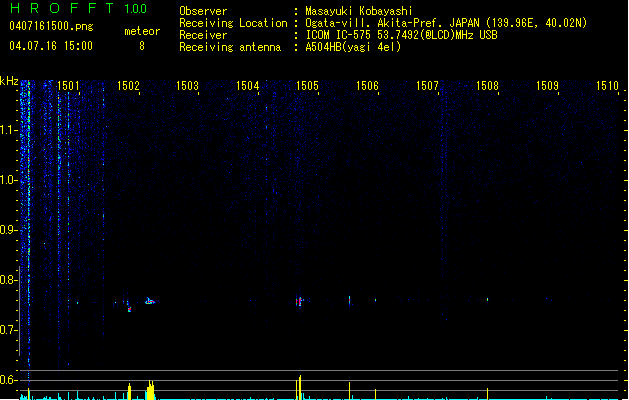
Task: Click the meteor echo blob near 1502:20
Action: coord(150,301)
